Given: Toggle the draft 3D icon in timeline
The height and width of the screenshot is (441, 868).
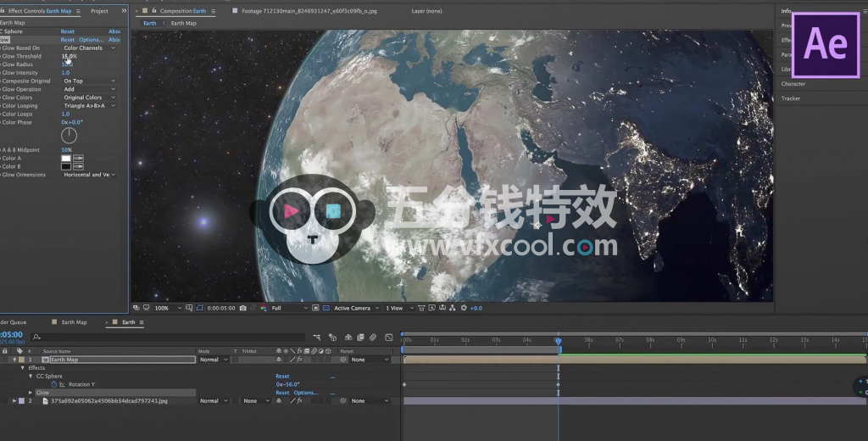Looking at the screenshot, I should 332,338.
